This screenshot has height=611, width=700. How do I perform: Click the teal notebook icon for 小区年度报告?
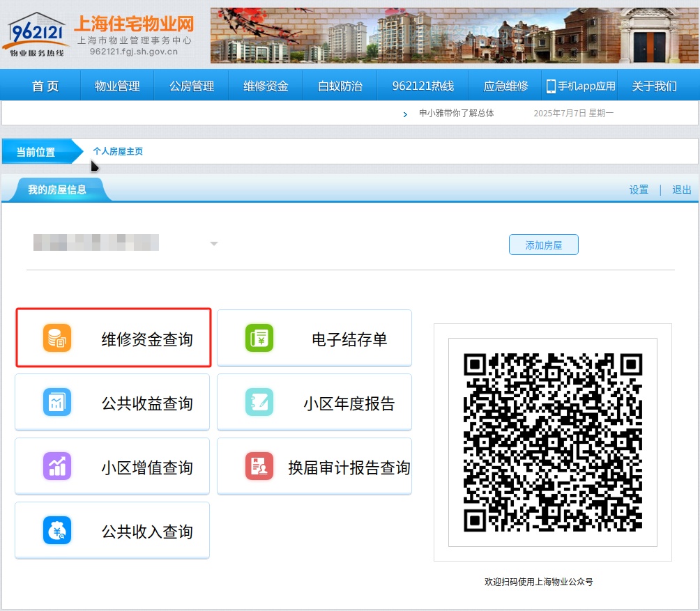point(259,403)
